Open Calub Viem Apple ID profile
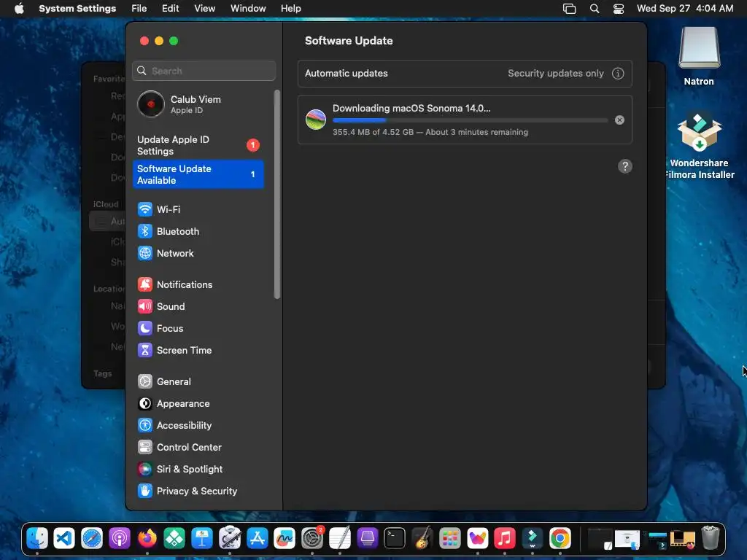 click(x=198, y=104)
